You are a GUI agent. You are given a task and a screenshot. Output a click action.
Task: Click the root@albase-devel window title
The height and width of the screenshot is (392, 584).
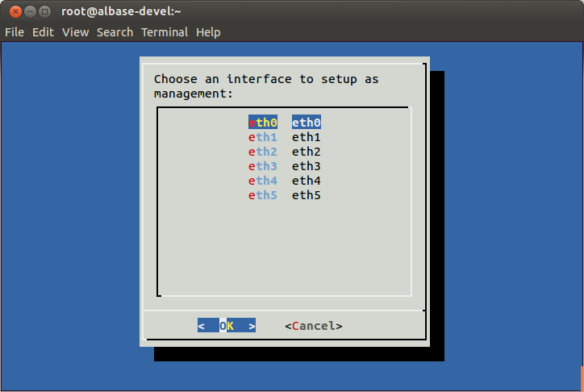121,11
